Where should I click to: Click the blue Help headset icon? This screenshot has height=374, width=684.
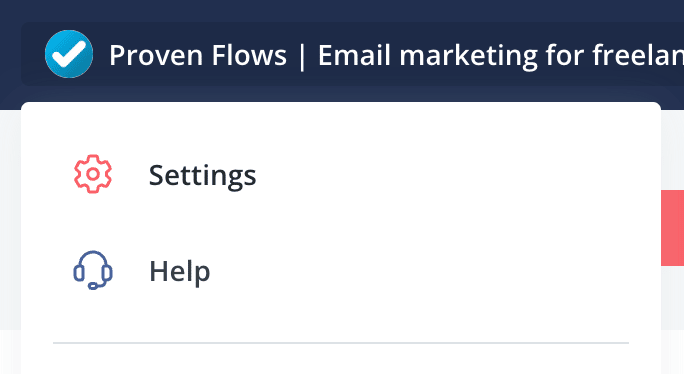tap(93, 270)
